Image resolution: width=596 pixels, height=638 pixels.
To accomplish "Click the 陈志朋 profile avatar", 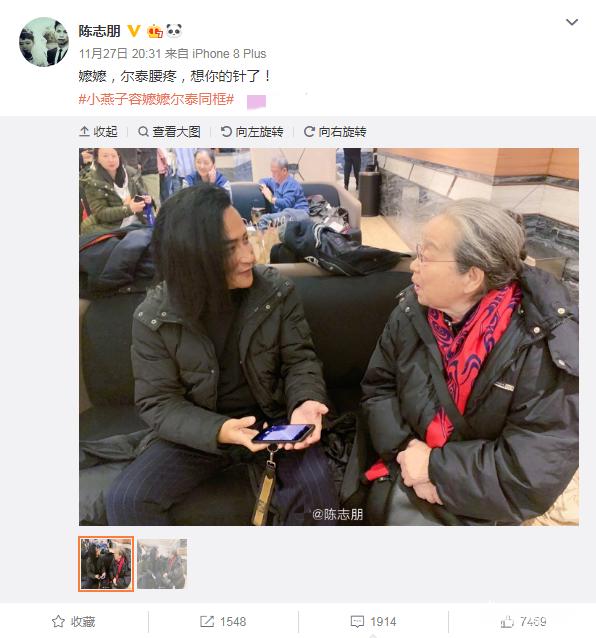I will point(44,42).
